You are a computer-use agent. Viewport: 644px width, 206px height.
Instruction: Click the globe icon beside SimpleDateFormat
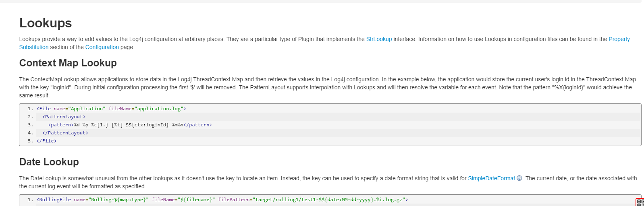tap(519, 178)
